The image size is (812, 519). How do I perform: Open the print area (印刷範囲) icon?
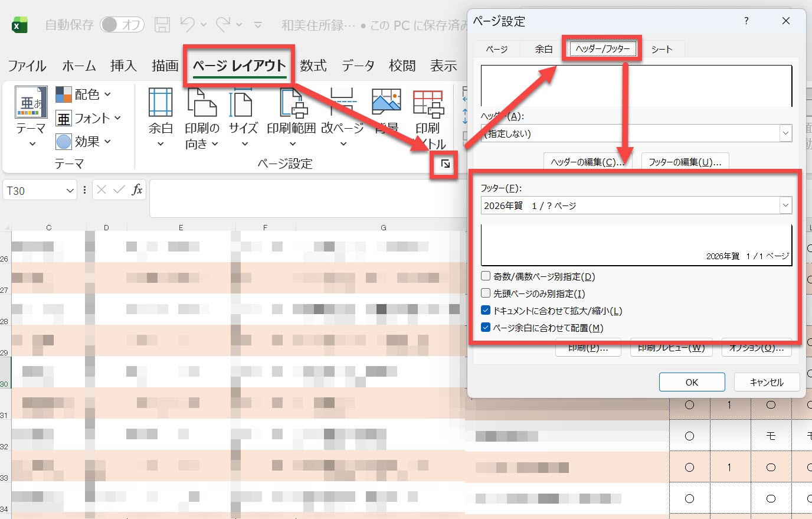click(x=291, y=103)
